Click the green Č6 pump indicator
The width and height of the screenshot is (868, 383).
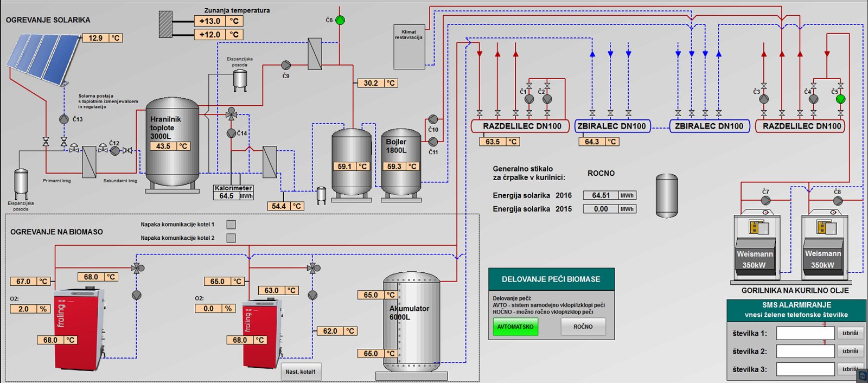click(340, 20)
